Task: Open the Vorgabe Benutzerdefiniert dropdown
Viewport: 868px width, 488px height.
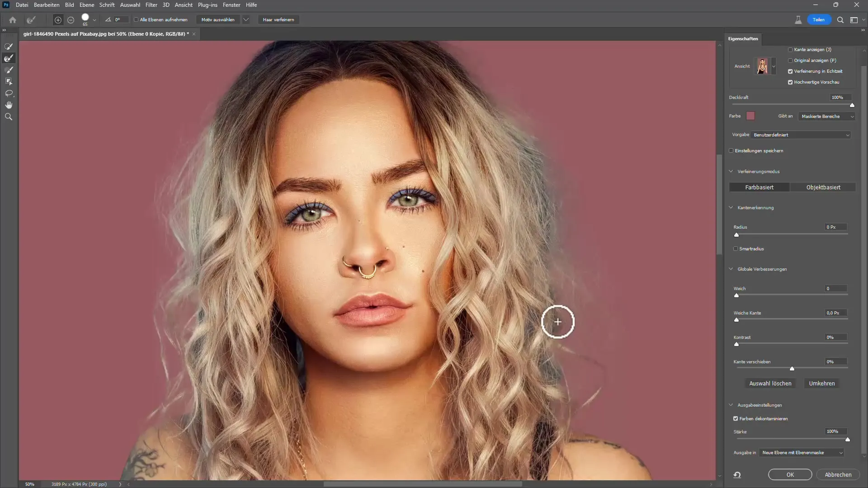Action: tap(801, 135)
